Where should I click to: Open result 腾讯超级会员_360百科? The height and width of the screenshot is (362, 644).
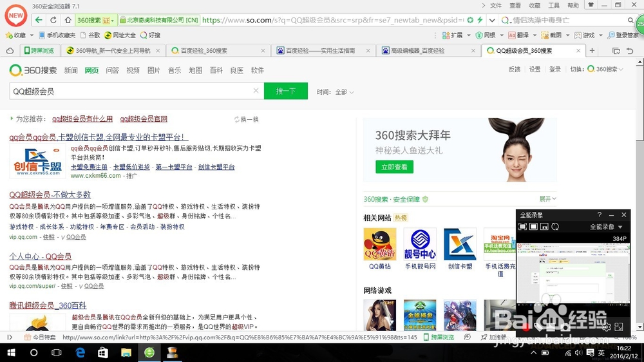48,305
